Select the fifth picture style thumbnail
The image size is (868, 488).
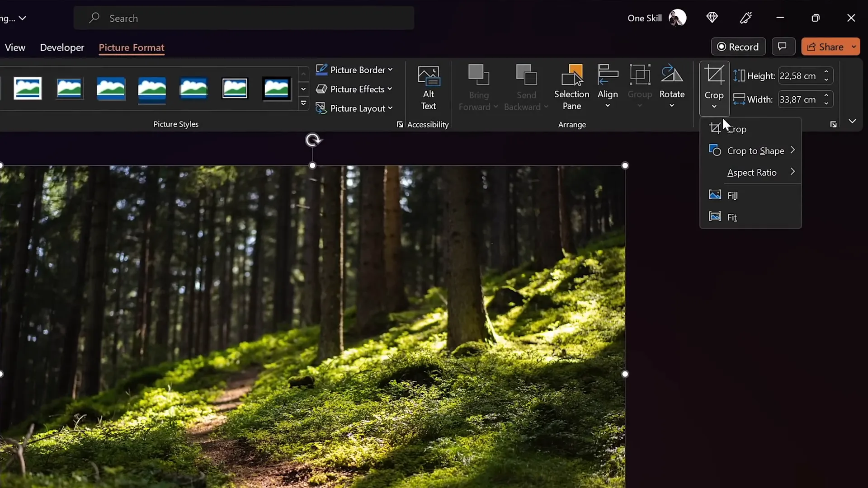click(x=193, y=88)
